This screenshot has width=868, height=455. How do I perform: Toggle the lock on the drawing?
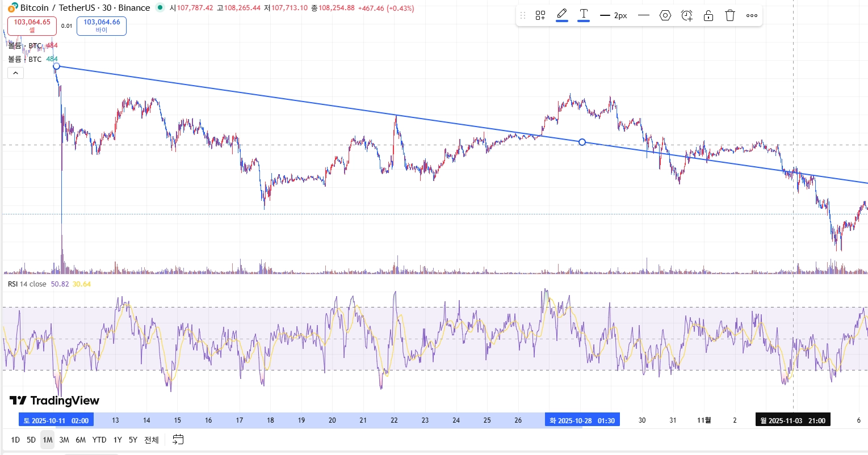tap(708, 15)
